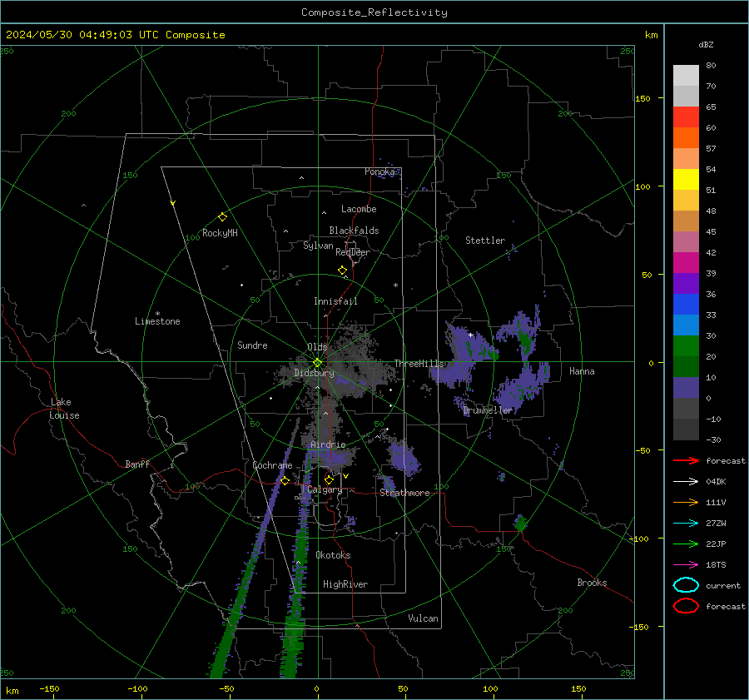Click the cyan current ellipse icon
The width and height of the screenshot is (749, 700).
686,585
